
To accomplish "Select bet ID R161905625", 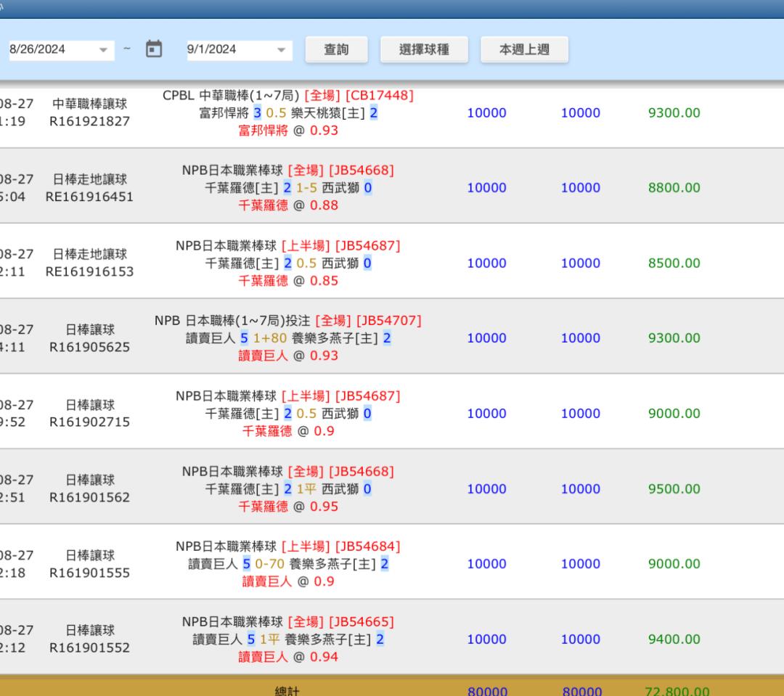I will 89,347.
